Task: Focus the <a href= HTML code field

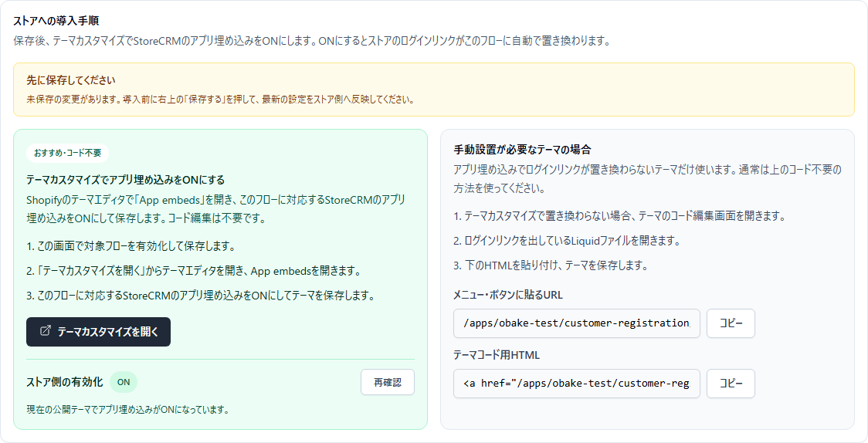Action: tap(576, 384)
